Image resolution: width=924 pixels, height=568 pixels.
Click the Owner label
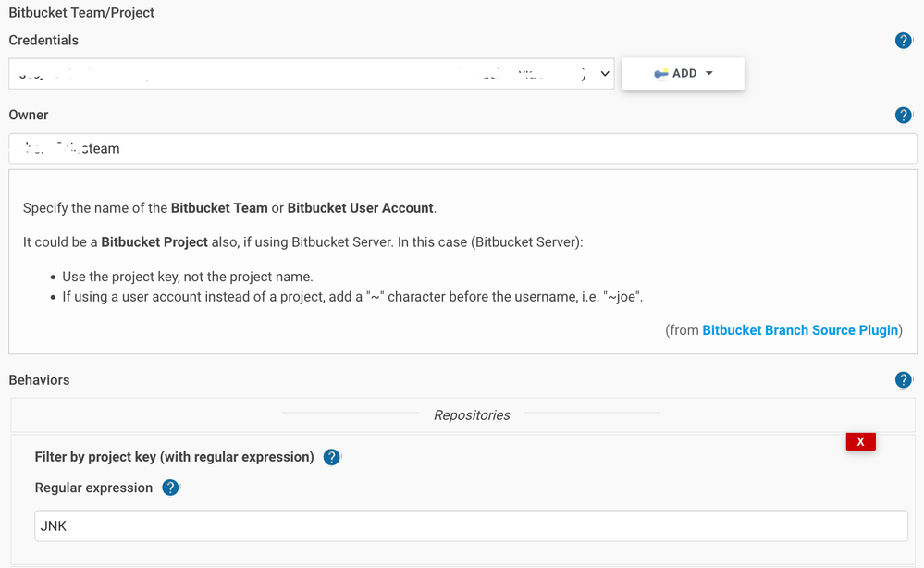29,115
